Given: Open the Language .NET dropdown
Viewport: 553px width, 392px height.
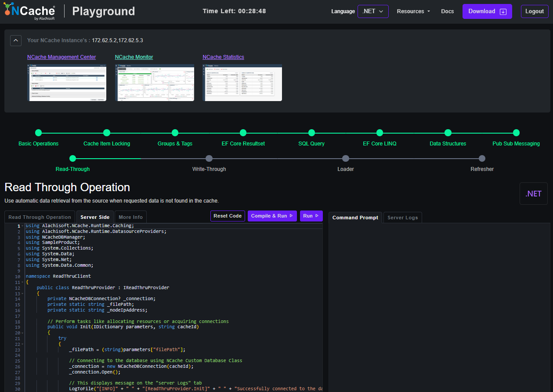Looking at the screenshot, I should (373, 11).
